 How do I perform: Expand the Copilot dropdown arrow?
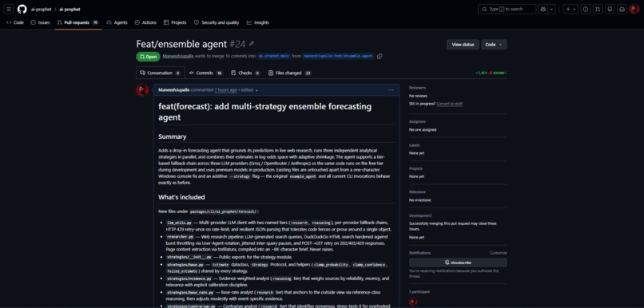pyautogui.click(x=552, y=9)
